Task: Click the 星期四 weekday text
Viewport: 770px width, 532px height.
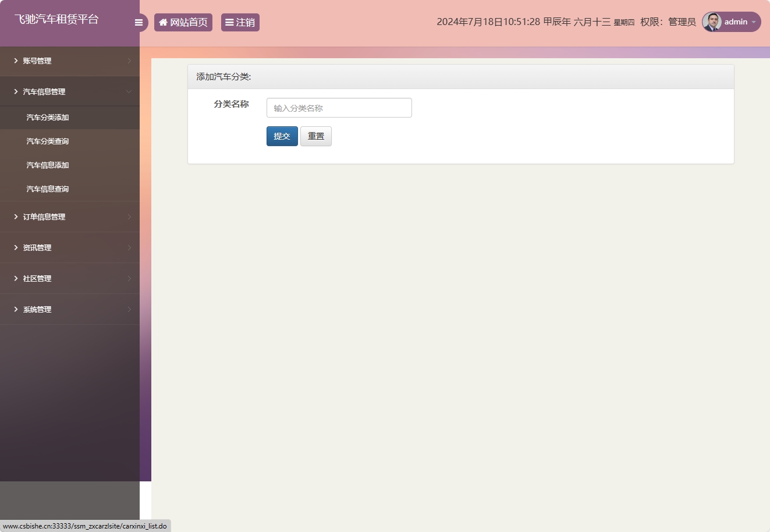Action: click(624, 23)
